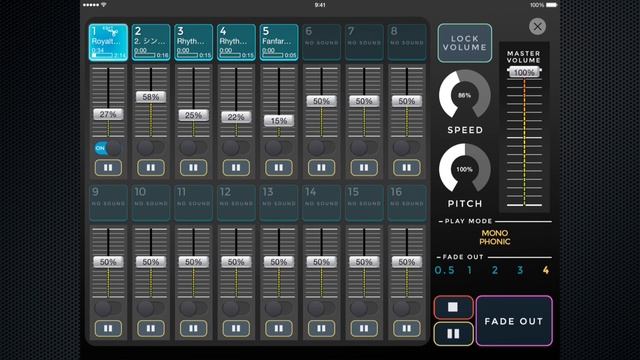The height and width of the screenshot is (360, 640).
Task: Click the battery indicator in status bar
Action: (551, 5)
